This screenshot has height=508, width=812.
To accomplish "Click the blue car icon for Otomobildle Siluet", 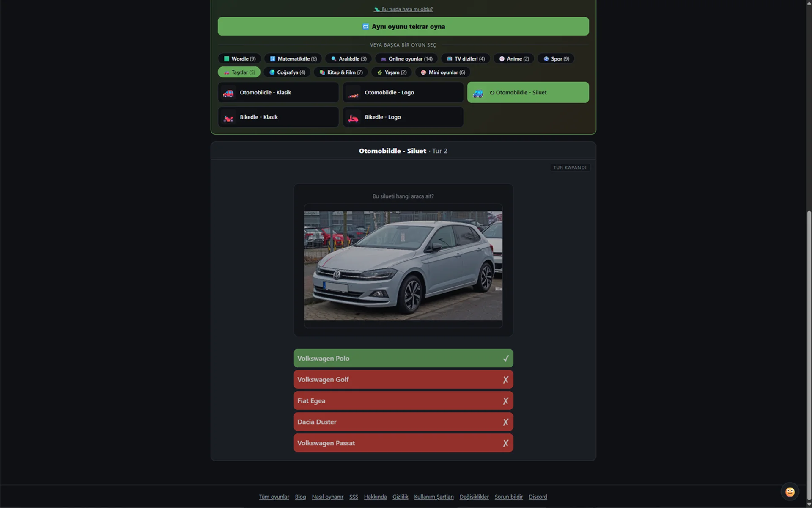I will click(478, 93).
